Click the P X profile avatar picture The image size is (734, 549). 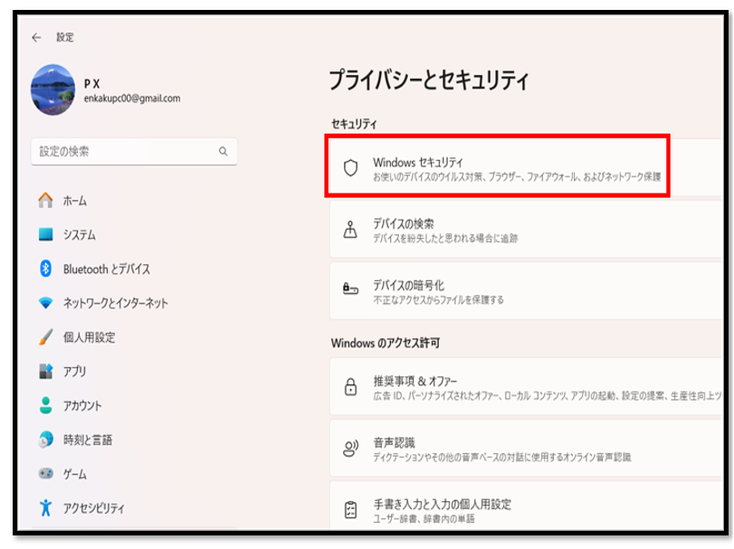53,90
